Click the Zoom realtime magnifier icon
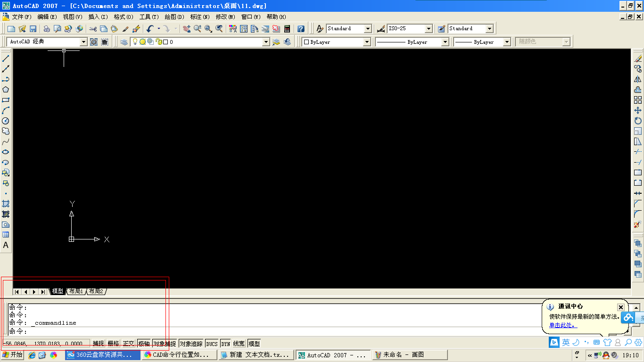 point(198,29)
